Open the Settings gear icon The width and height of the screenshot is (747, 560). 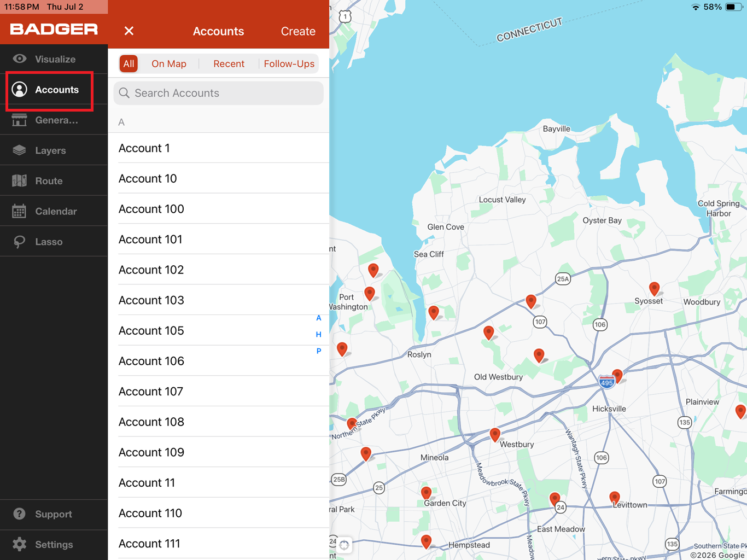pos(20,544)
